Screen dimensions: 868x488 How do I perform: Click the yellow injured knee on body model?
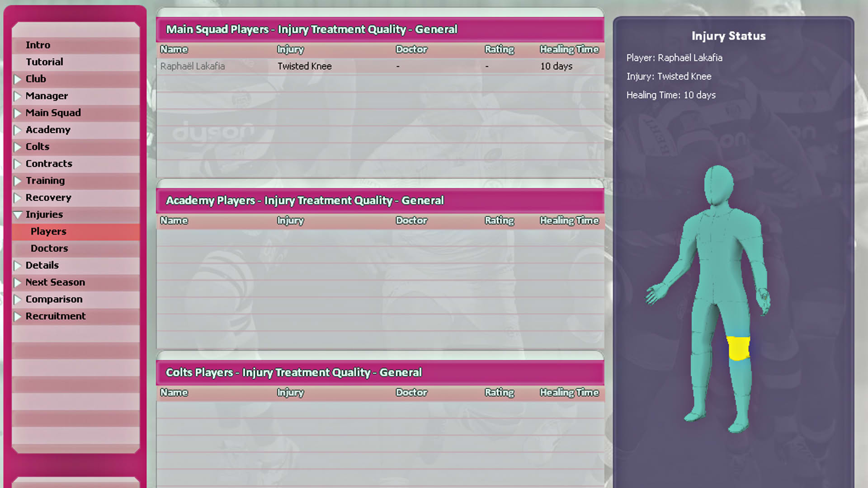point(738,348)
